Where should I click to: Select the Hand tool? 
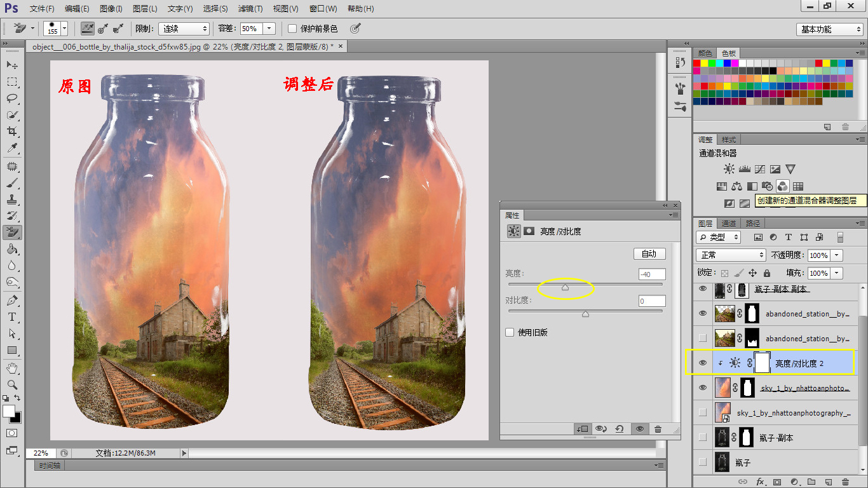tap(12, 368)
